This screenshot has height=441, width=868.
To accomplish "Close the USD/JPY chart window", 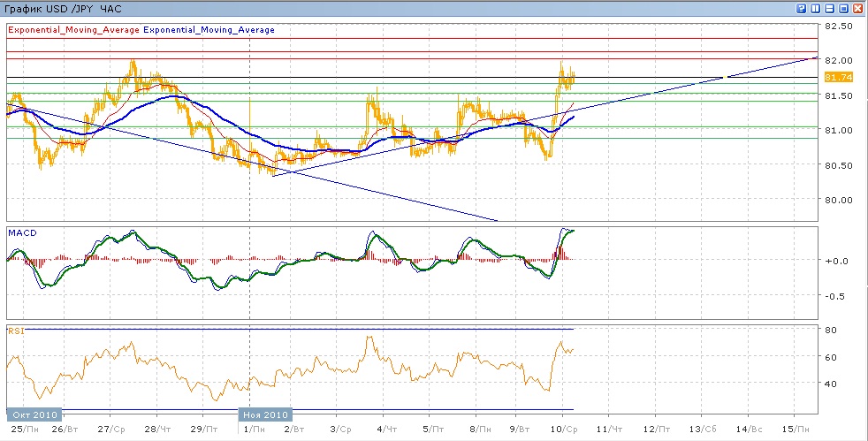I will pyautogui.click(x=857, y=8).
